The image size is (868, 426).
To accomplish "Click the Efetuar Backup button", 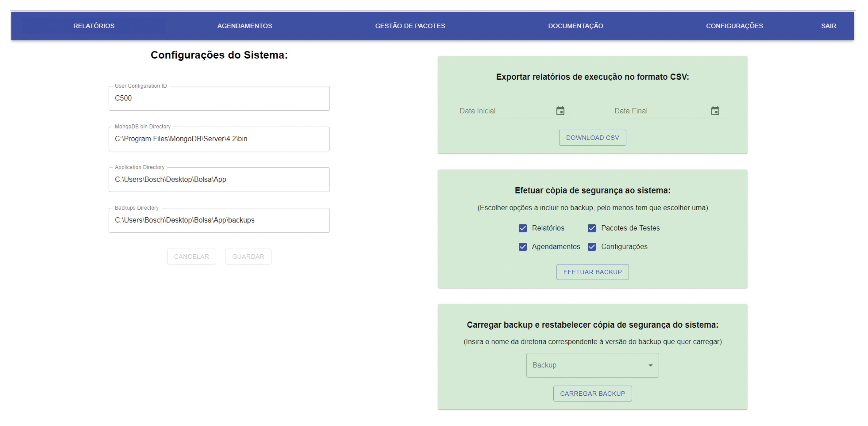I will point(592,272).
